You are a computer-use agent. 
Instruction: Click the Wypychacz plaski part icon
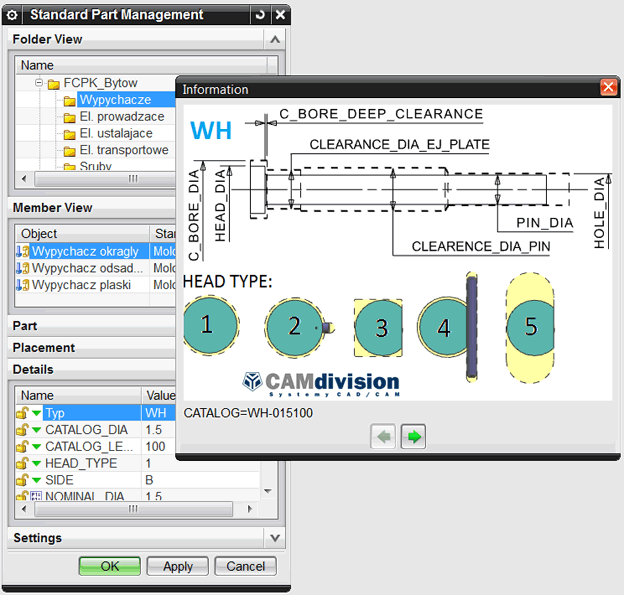(x=23, y=285)
